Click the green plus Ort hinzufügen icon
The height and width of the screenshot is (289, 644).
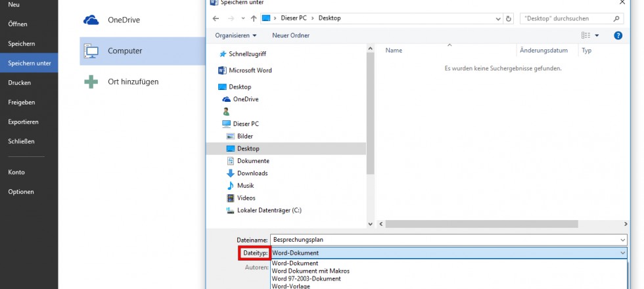[x=91, y=81]
